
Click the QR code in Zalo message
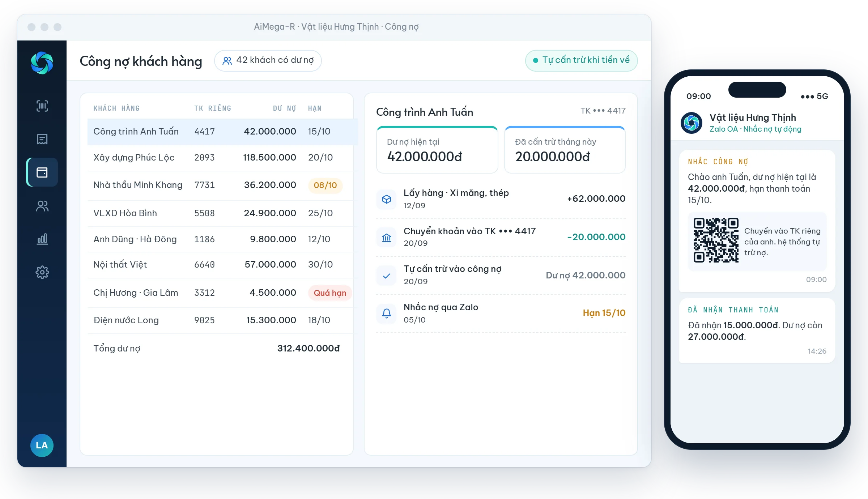tap(716, 240)
